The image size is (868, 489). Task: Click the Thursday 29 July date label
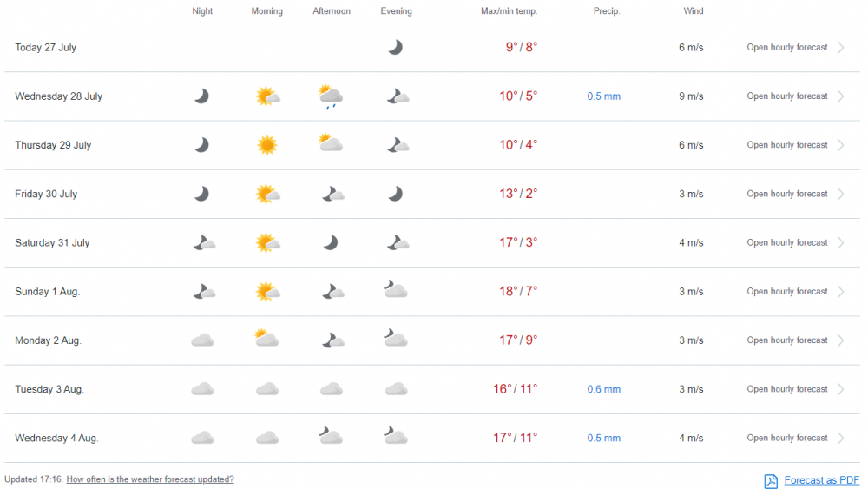53,145
